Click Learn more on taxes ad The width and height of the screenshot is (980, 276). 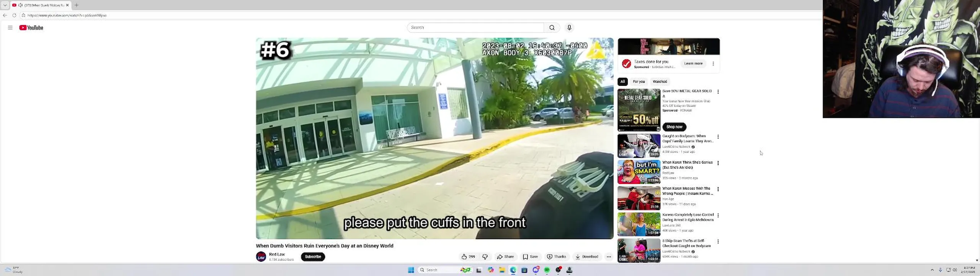point(693,64)
